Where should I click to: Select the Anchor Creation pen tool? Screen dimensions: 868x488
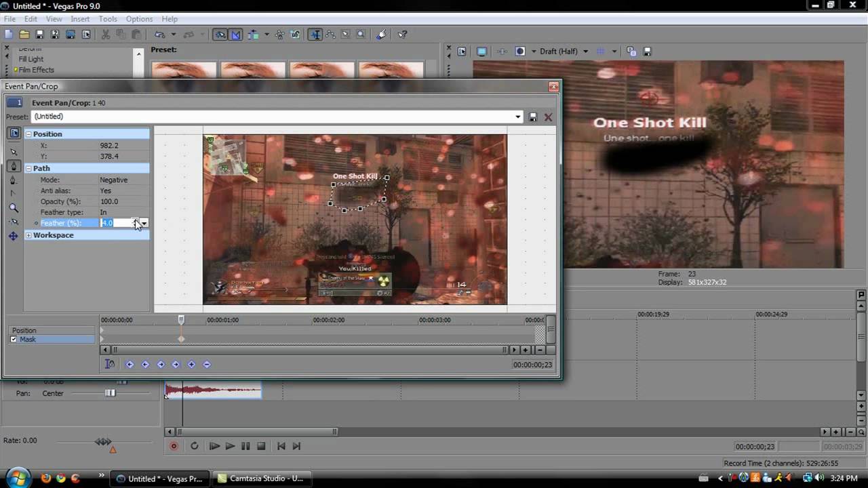[14, 166]
